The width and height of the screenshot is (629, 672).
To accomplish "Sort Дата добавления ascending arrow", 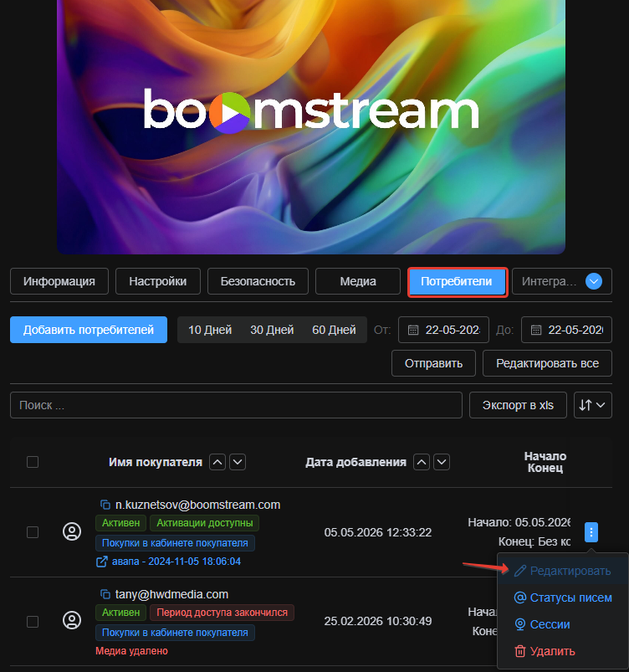I will click(422, 462).
